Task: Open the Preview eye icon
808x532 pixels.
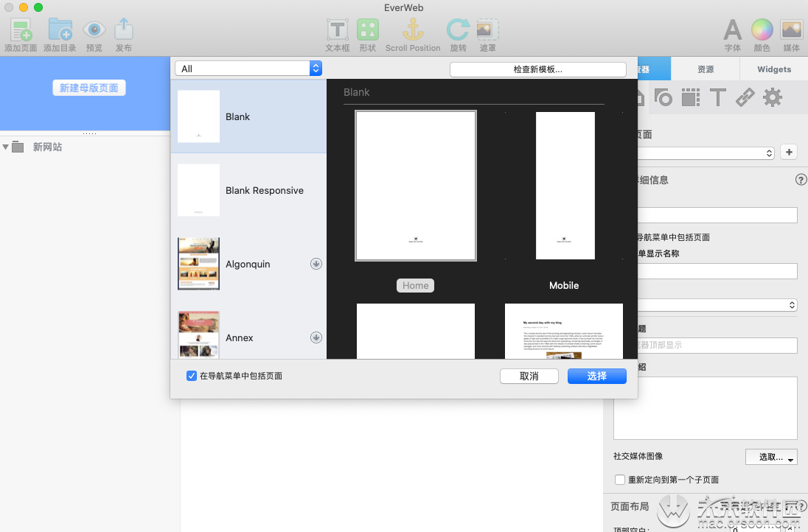Action: point(94,30)
